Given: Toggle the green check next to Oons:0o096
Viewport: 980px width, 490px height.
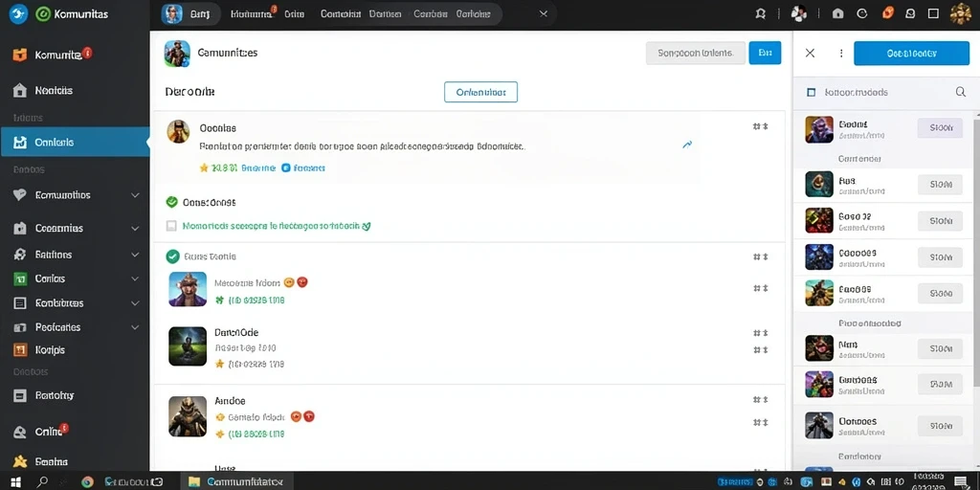Looking at the screenshot, I should click(172, 202).
